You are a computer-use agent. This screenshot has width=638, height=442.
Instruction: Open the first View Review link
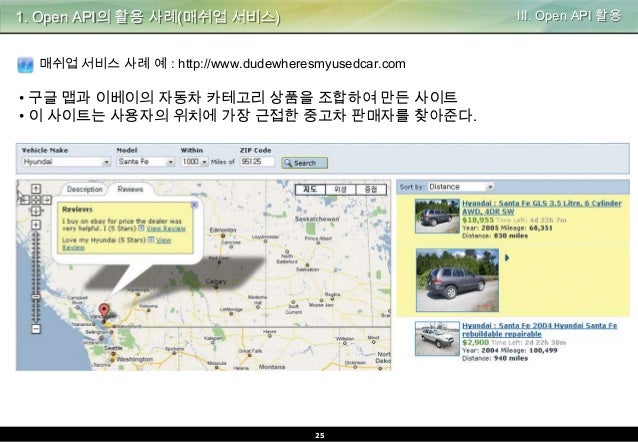click(166, 229)
